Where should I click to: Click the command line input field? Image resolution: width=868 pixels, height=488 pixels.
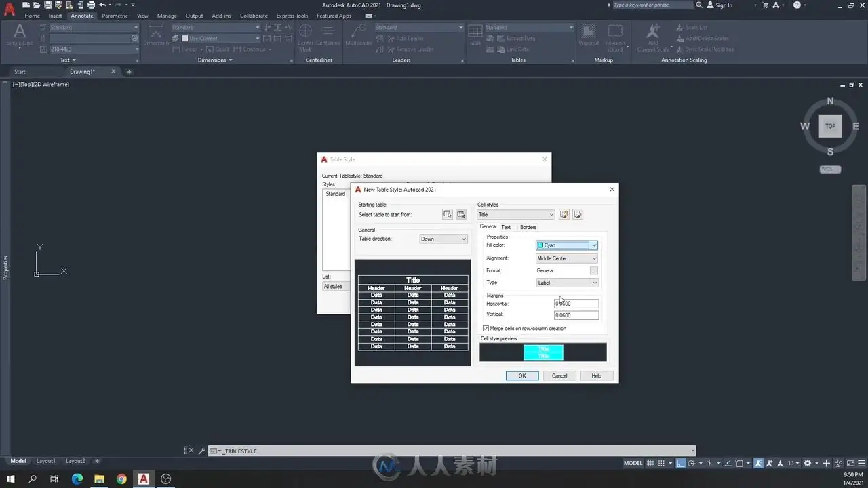[x=451, y=451]
